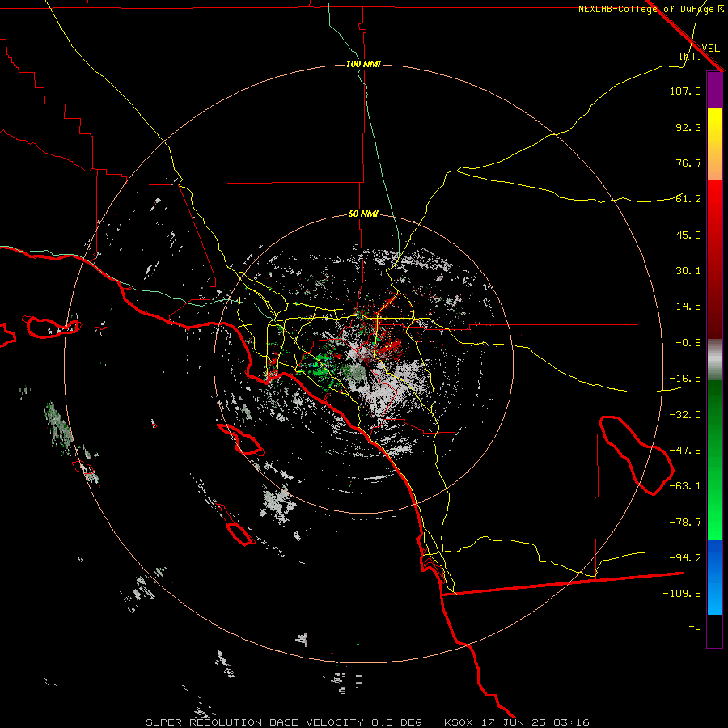Click the 76.7 legend value

pos(688,163)
